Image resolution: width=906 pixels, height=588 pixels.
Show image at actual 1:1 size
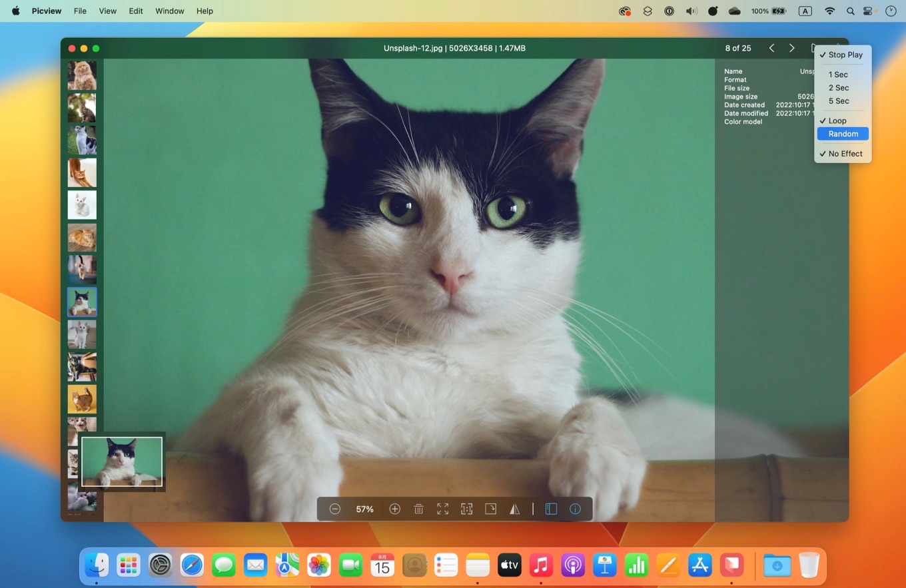tap(467, 509)
